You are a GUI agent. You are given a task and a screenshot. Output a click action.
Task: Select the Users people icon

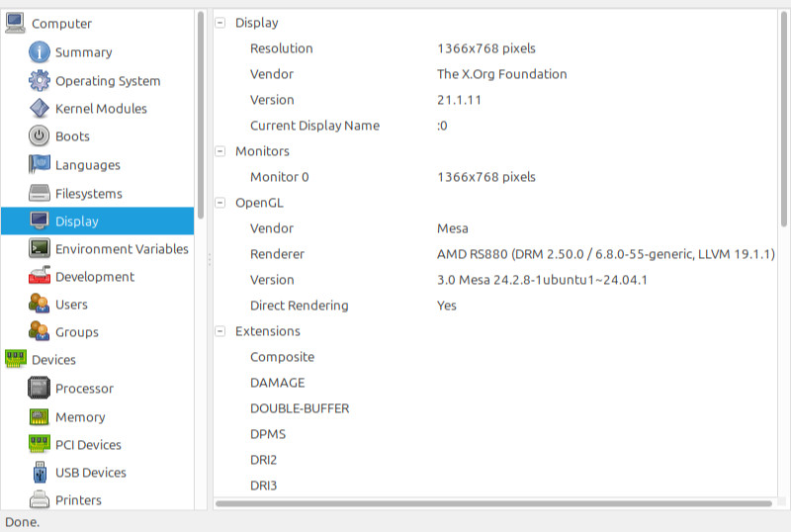point(40,305)
